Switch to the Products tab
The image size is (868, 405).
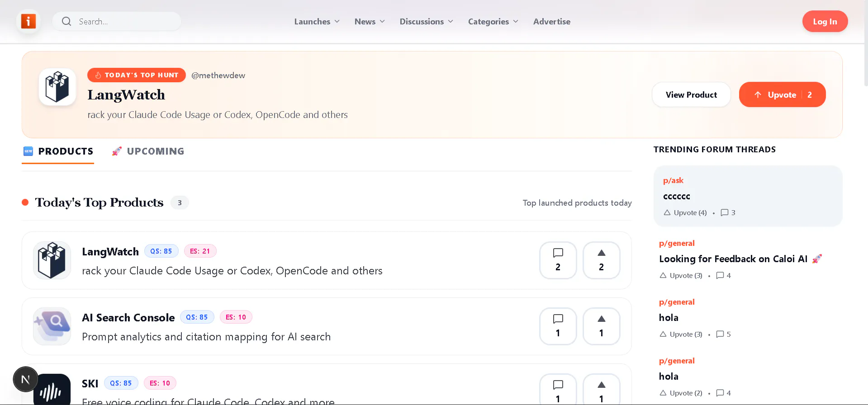pyautogui.click(x=58, y=151)
